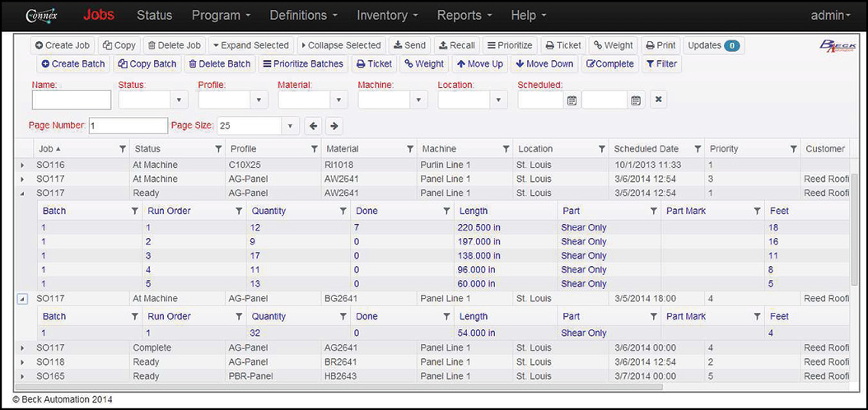The height and width of the screenshot is (410, 868).
Task: Expand the SO165 job row
Action: click(22, 376)
